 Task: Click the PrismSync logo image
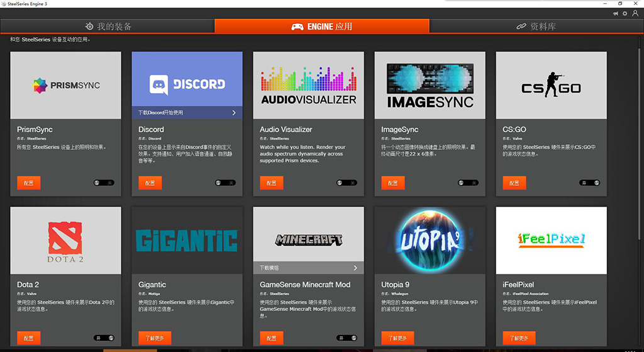[66, 85]
